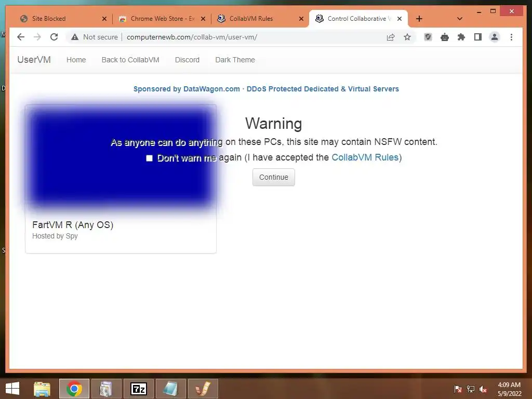Open the Windows Start menu

coord(12,389)
